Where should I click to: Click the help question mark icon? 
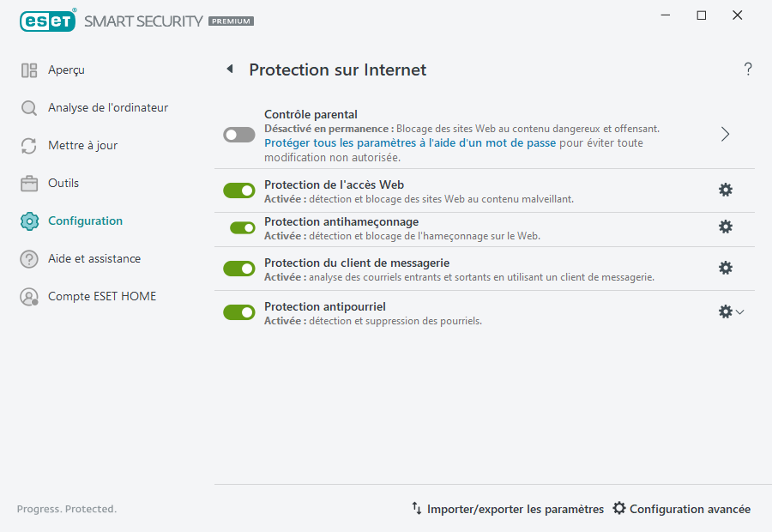coord(747,69)
